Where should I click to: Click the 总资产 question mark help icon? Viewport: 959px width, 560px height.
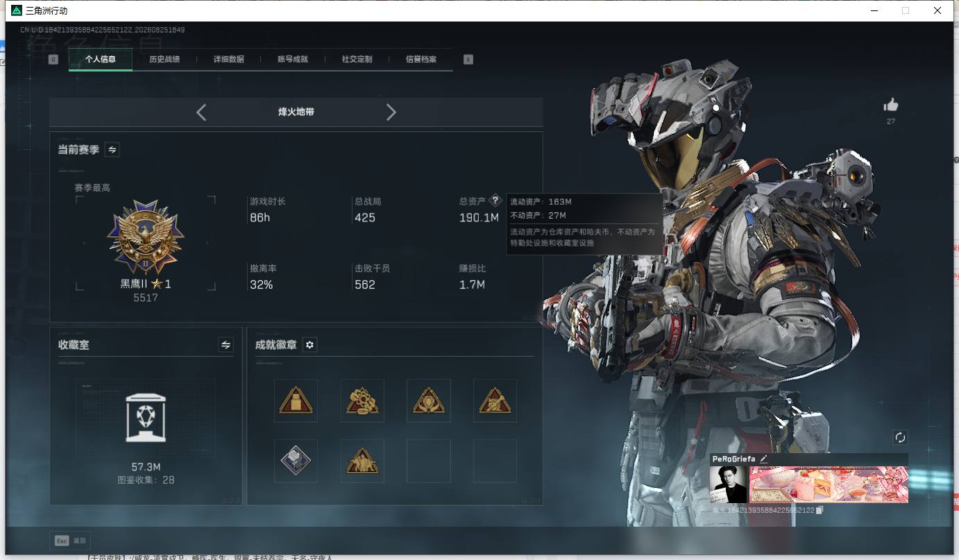coord(495,201)
